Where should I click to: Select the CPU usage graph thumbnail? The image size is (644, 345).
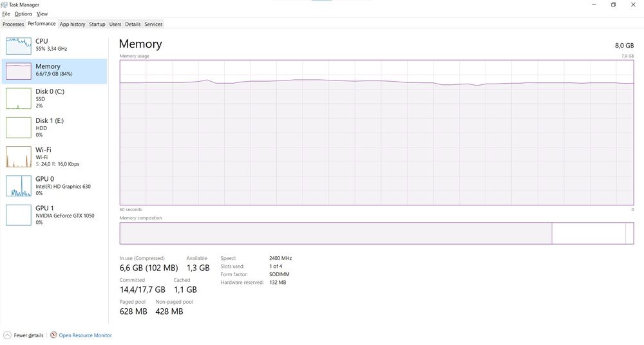click(18, 45)
